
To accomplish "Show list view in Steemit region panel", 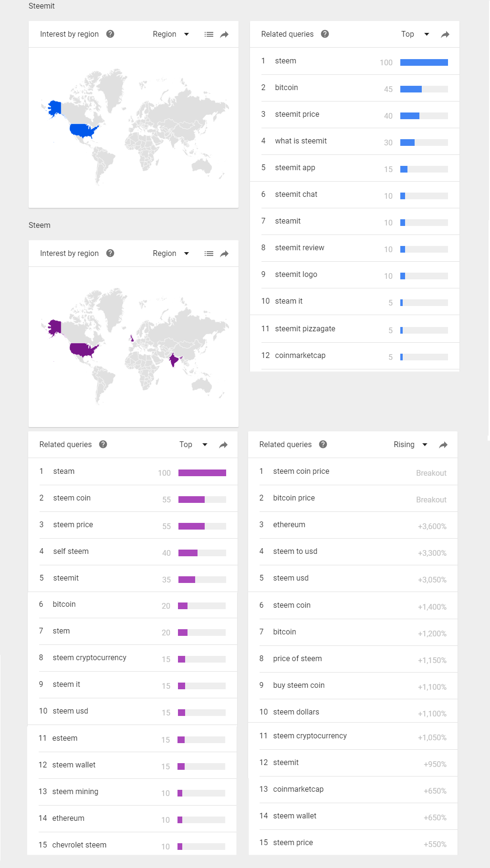I will [209, 34].
